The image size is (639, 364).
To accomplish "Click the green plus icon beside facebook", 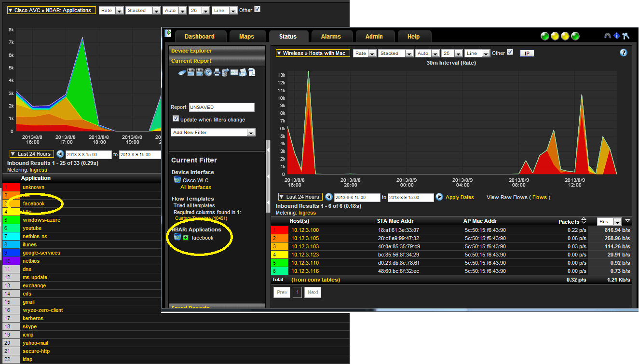I will click(186, 238).
